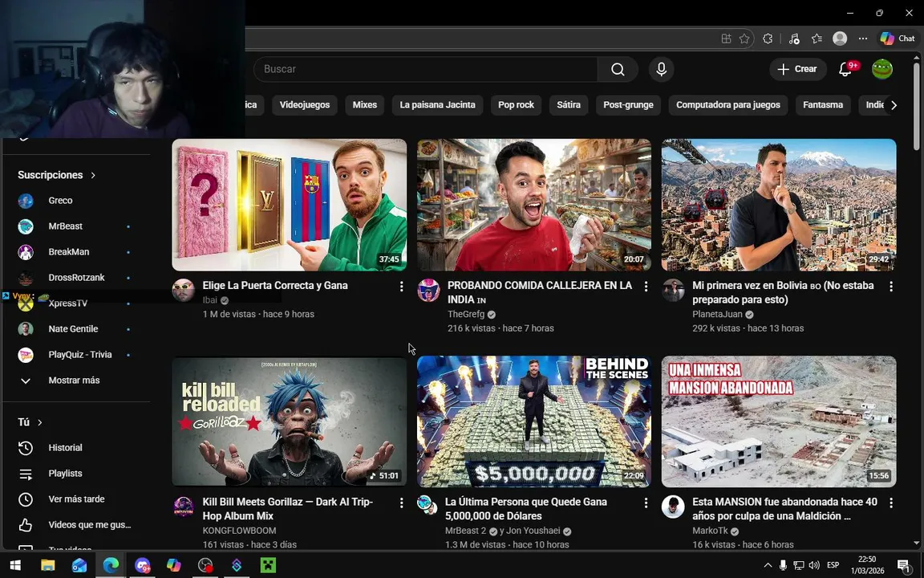The height and width of the screenshot is (578, 924).
Task: Open Kill Bill reloaded Gorillaz thumbnail
Action: [290, 421]
